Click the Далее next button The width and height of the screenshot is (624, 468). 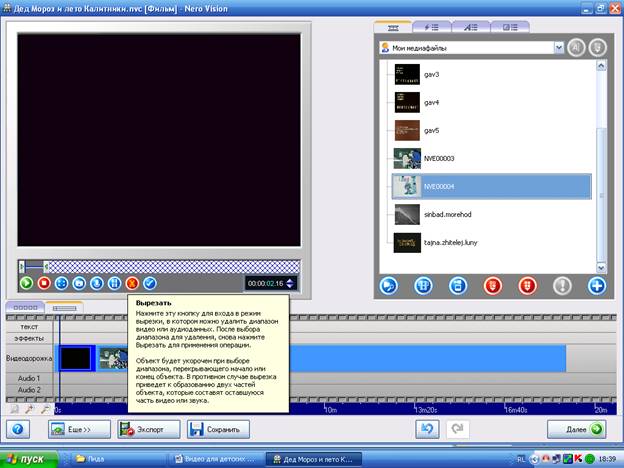pos(576,429)
